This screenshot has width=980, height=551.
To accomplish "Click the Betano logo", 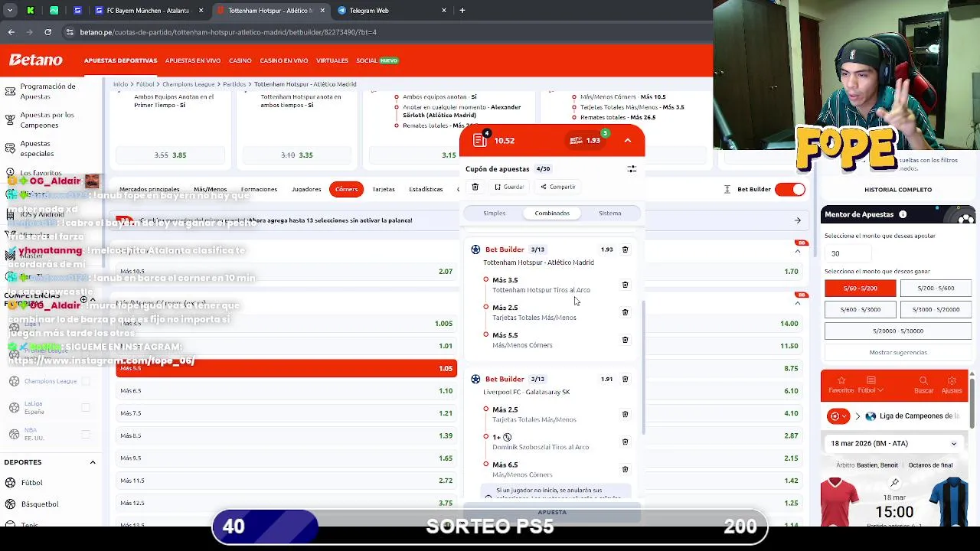I will 36,60.
